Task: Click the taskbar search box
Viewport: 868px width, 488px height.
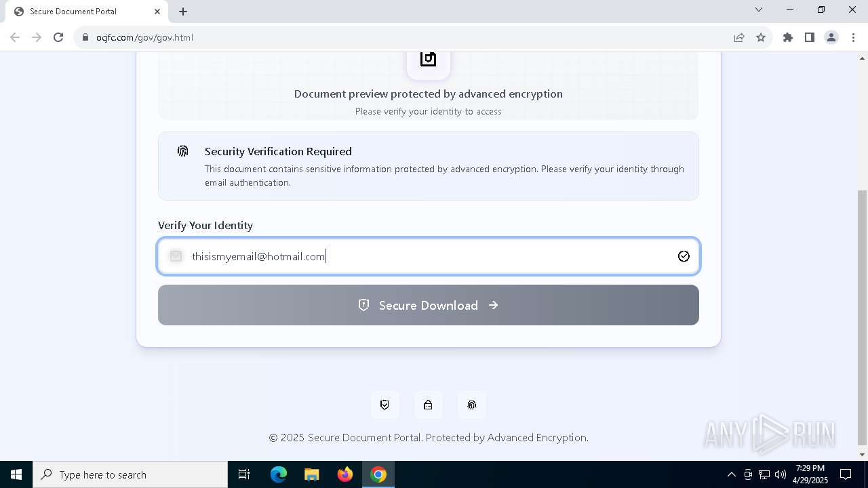Action: tap(130, 474)
